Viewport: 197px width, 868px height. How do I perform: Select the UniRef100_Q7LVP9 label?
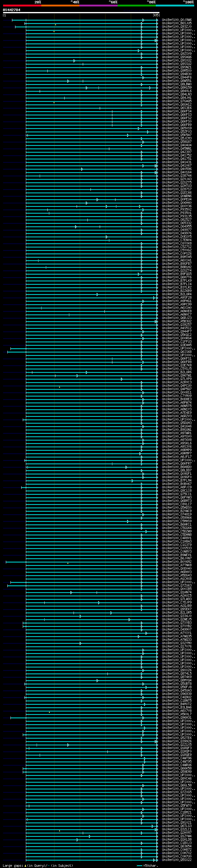click(177, 379)
